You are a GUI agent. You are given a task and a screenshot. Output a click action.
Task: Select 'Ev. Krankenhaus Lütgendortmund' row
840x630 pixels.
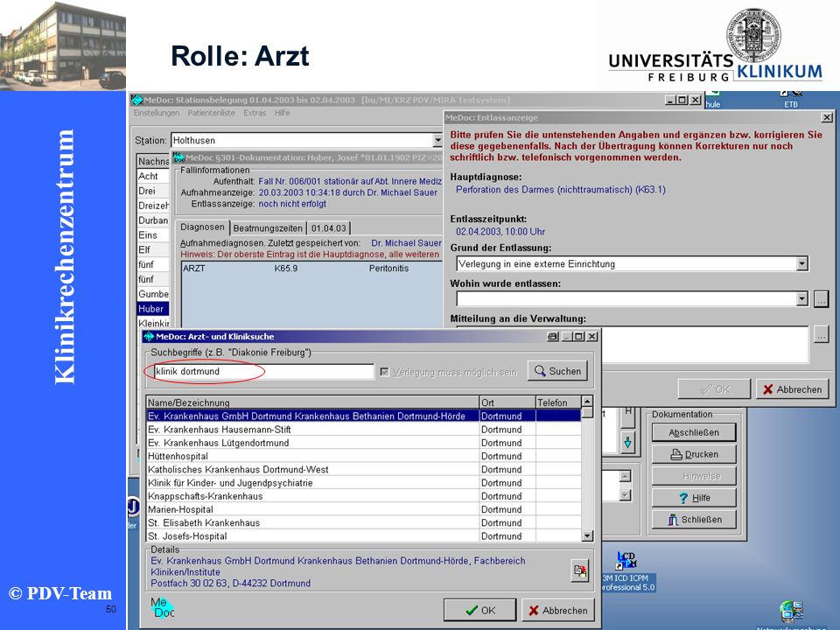tap(364, 443)
